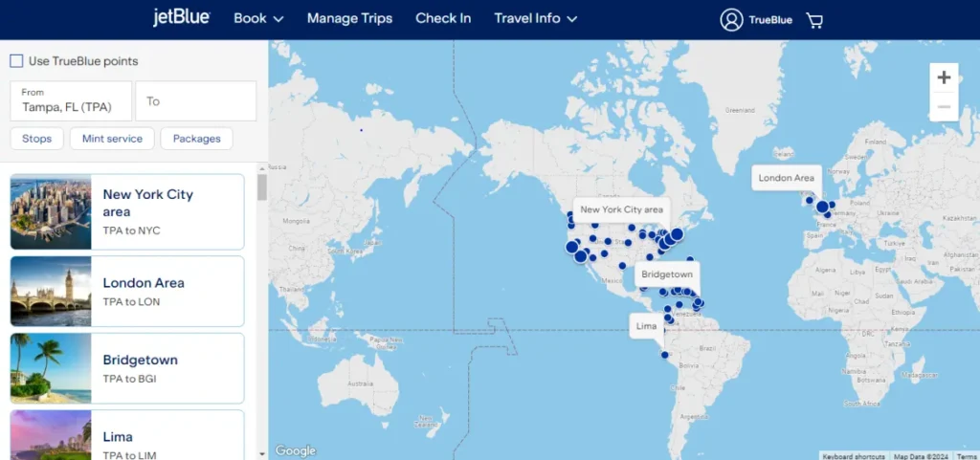Viewport: 980px width, 460px height.
Task: Click the TPA to NYC route text
Action: (131, 230)
